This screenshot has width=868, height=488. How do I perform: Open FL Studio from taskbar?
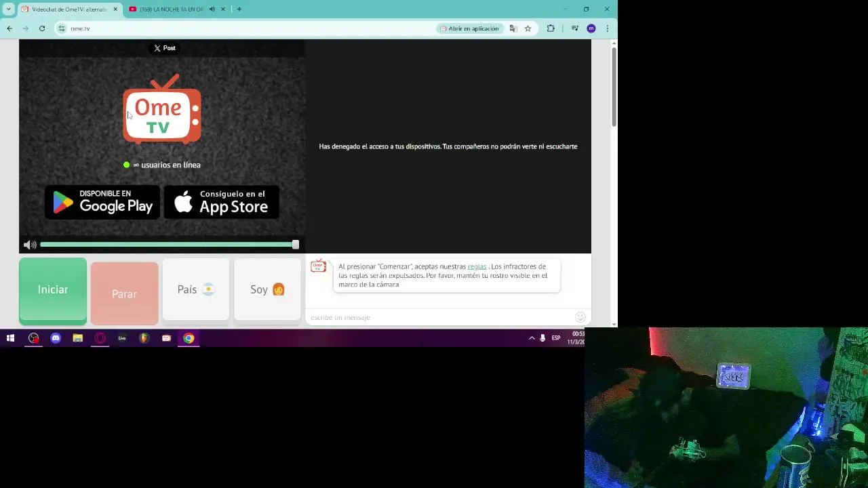[x=144, y=338]
